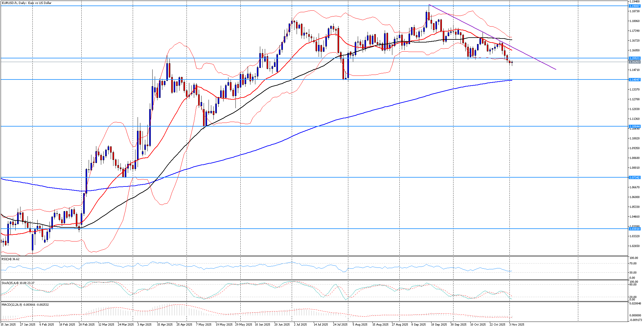Click the 1.08844 level price label
The width and height of the screenshot is (644, 328).
click(634, 126)
